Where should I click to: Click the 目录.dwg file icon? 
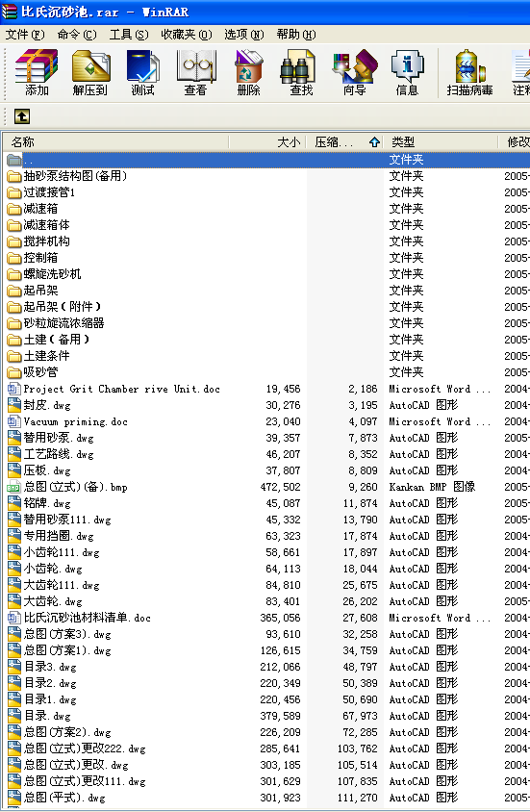coord(14,716)
